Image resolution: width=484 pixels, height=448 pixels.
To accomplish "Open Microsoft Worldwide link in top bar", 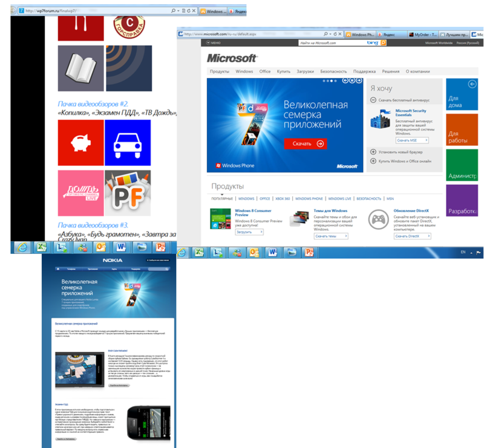I will pyautogui.click(x=439, y=43).
